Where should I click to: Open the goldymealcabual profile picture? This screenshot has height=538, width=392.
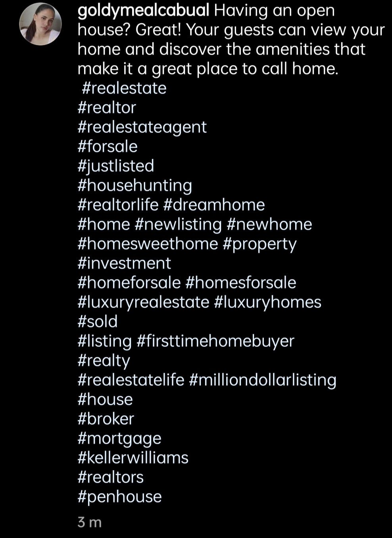pos(40,24)
